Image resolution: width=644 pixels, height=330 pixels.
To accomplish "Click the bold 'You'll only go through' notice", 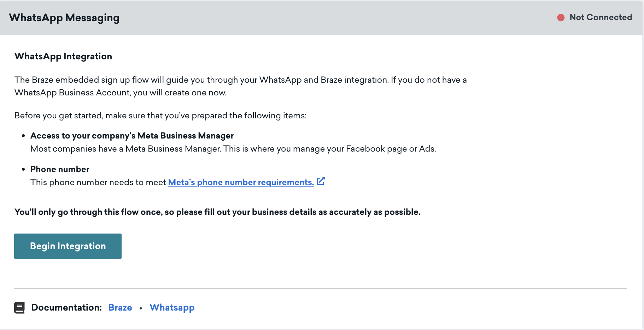I will coord(217,212).
